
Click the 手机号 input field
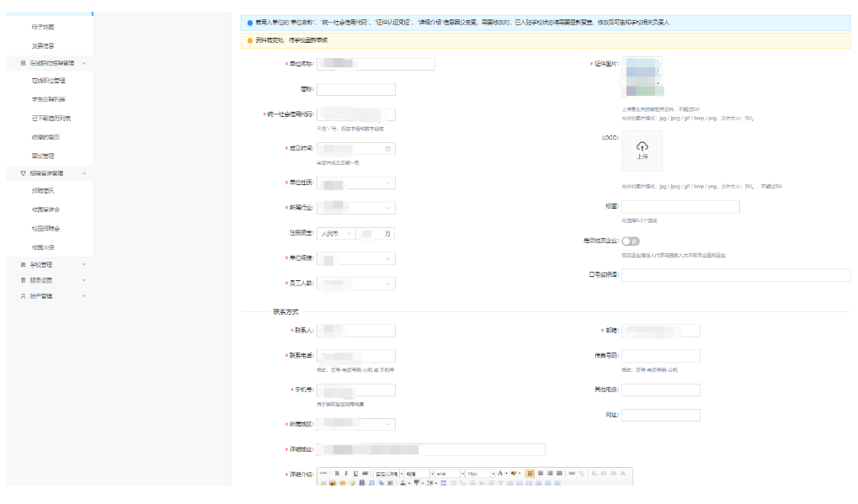[356, 390]
